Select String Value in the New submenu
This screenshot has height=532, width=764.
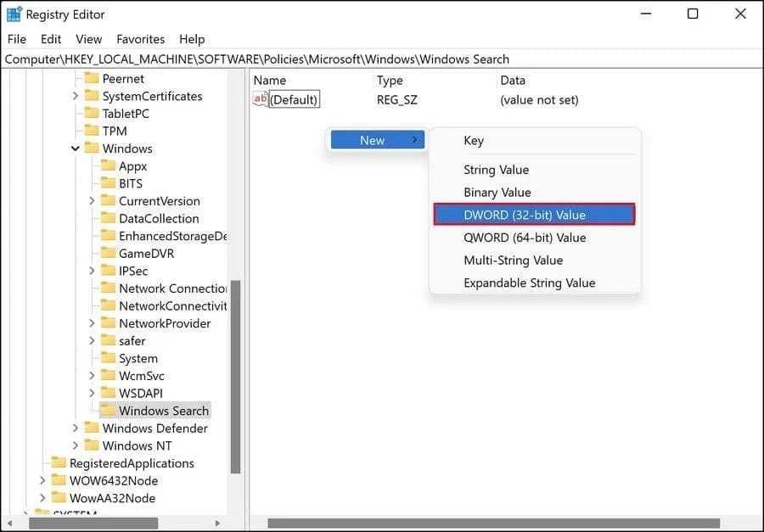click(x=496, y=170)
